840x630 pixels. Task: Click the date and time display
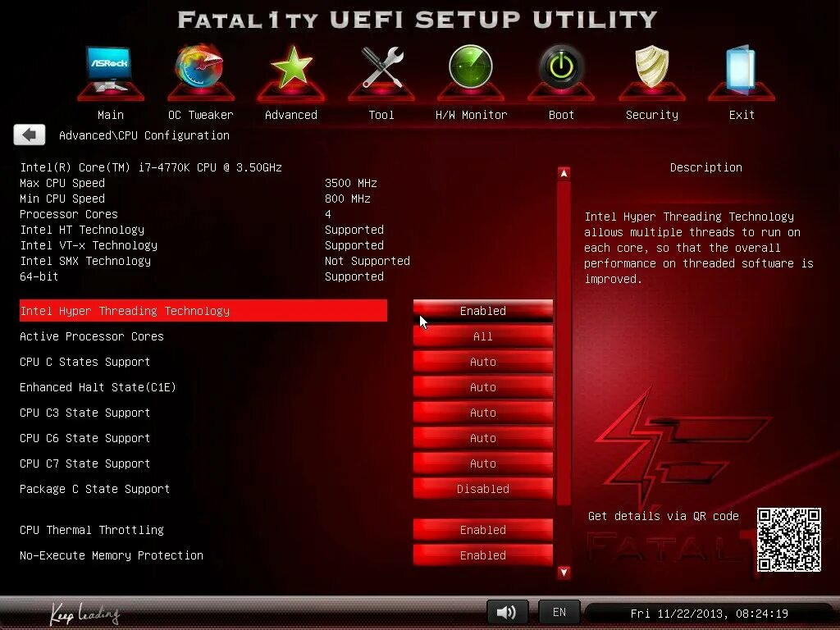coord(709,614)
